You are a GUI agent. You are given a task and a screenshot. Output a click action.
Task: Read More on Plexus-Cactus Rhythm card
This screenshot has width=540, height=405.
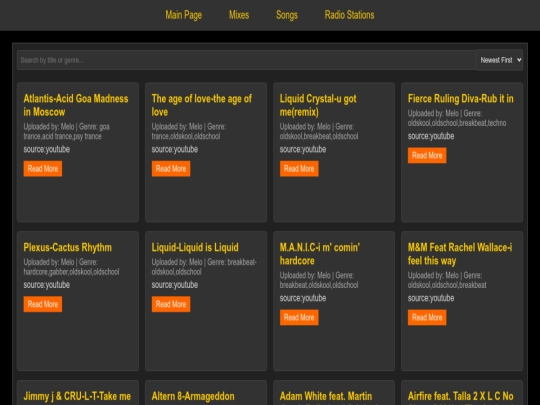coord(43,304)
